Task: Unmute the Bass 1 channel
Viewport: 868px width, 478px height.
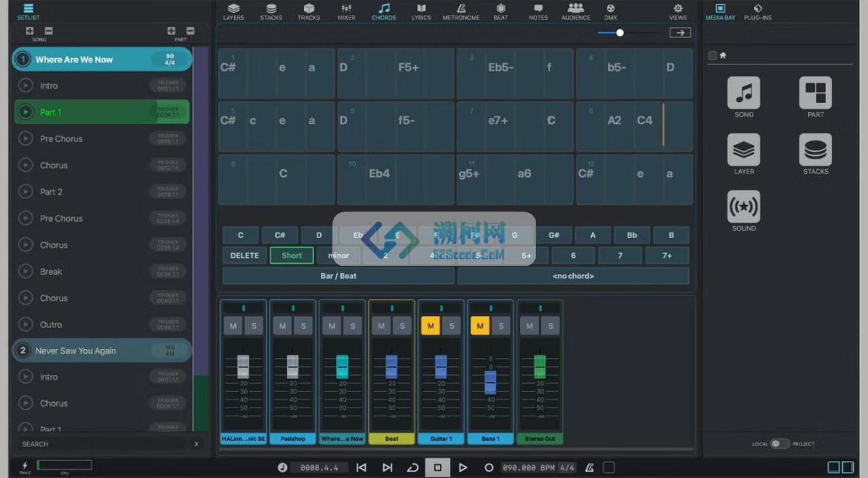Action: pos(480,326)
